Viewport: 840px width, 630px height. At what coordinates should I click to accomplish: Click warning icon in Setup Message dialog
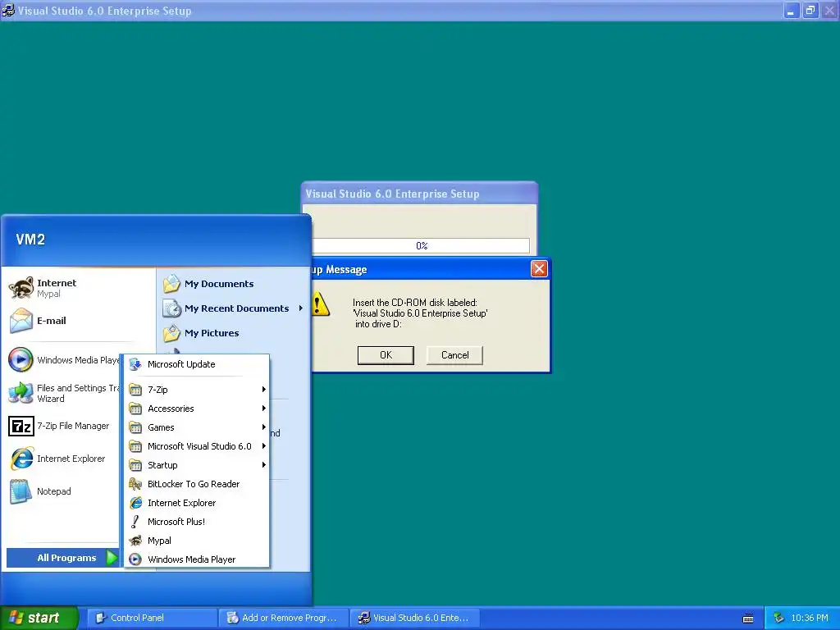(321, 304)
